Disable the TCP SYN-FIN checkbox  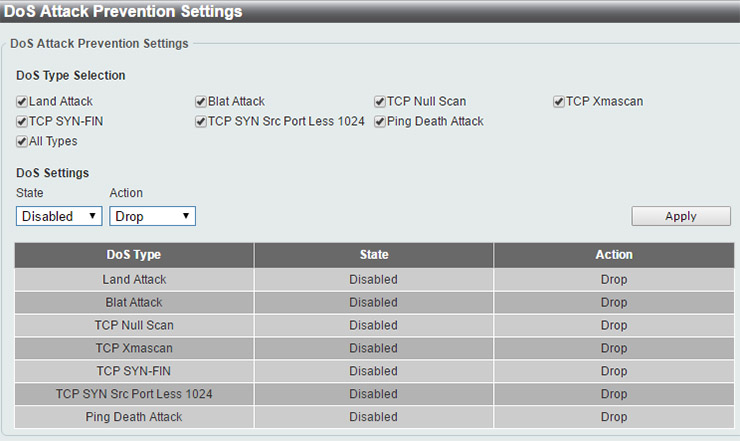(x=22, y=121)
